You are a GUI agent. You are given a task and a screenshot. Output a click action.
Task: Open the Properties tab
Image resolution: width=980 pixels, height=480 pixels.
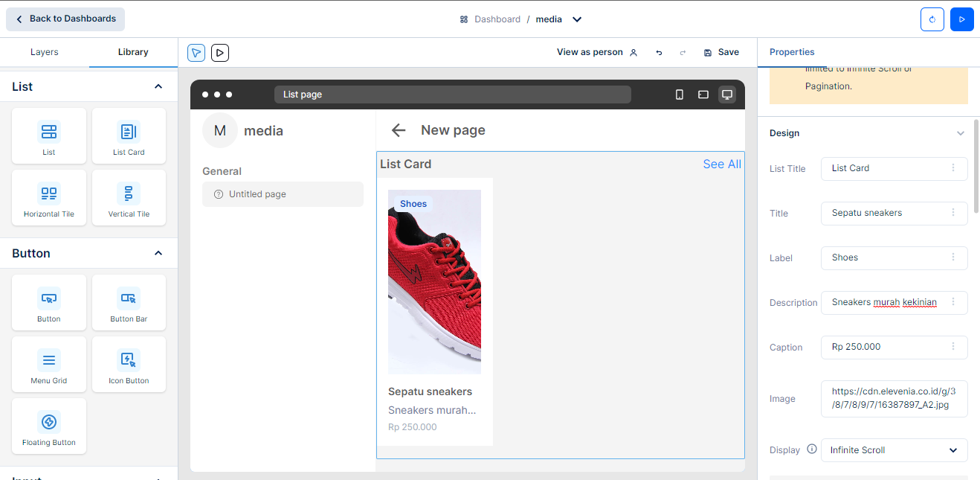[792, 52]
